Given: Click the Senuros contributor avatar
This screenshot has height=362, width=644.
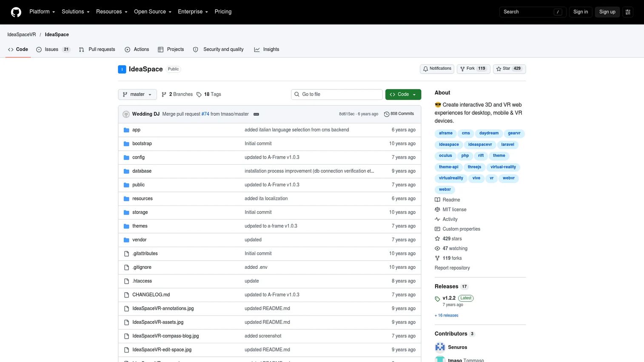Looking at the screenshot, I should click(x=440, y=347).
